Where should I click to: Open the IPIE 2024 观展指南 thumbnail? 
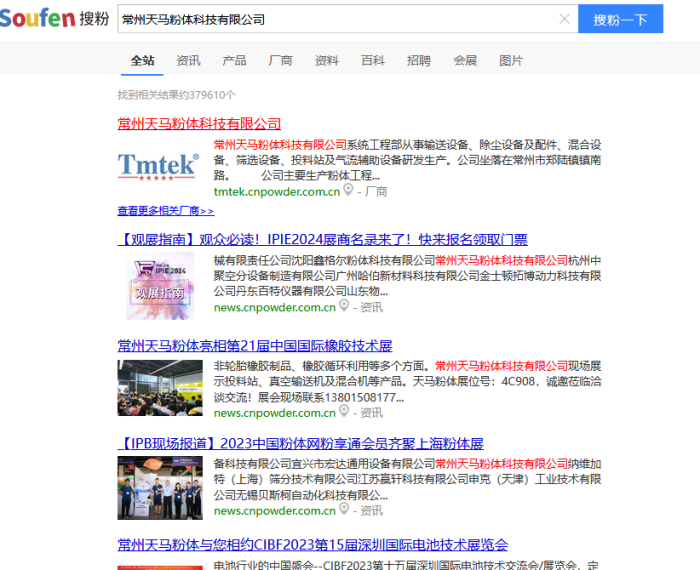click(x=158, y=285)
